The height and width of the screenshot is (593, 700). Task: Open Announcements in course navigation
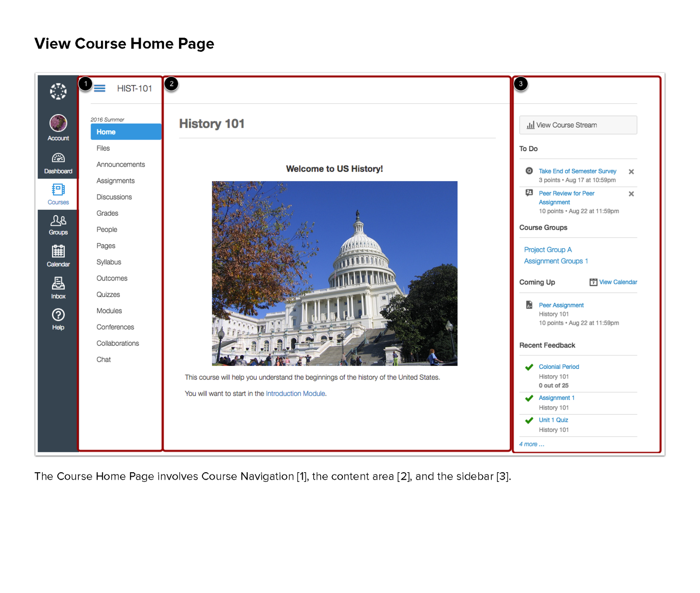(x=121, y=165)
